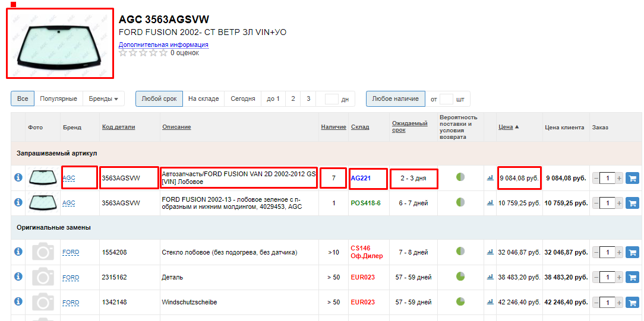The height and width of the screenshot is (321, 644).
Task: Open price chart for 32 046,87 руб. row
Action: (x=490, y=252)
